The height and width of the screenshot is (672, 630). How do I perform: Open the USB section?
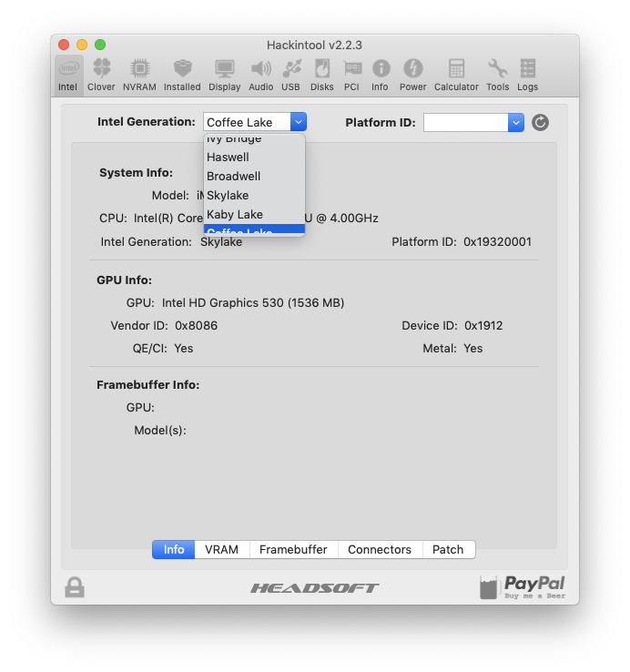coord(291,76)
